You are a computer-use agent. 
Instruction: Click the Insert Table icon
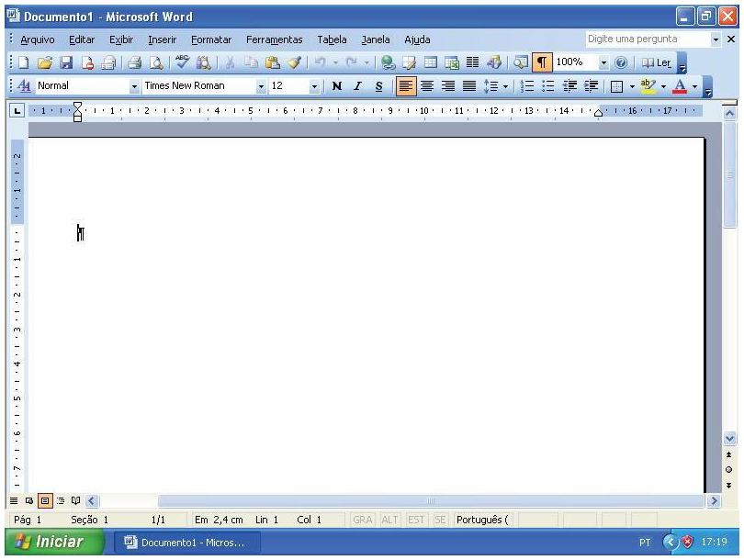tap(430, 63)
